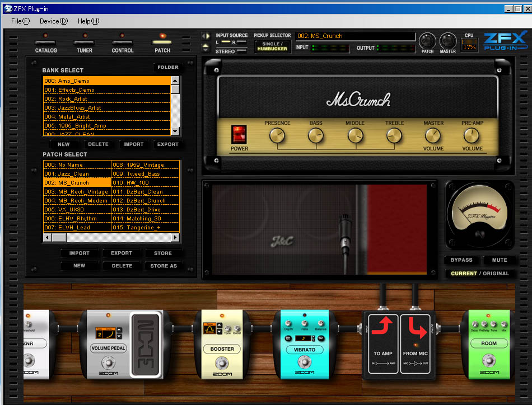Toggle the MUTE button
The height and width of the screenshot is (405, 532).
[x=500, y=260]
